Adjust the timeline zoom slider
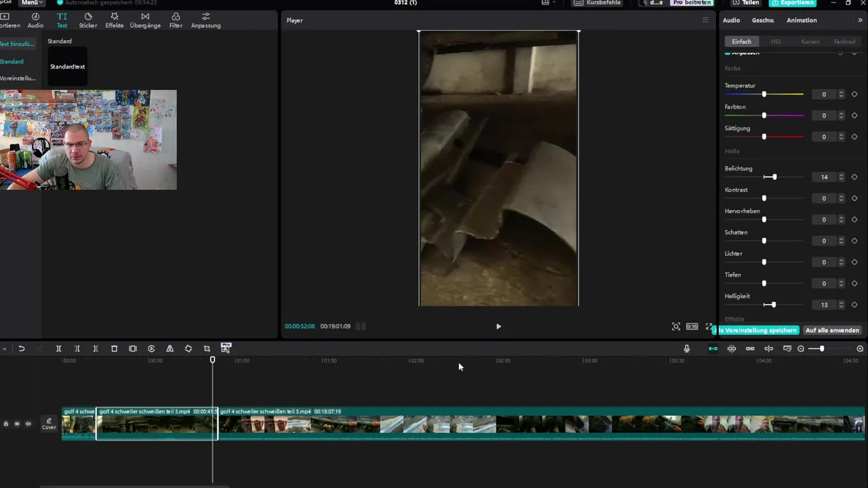The height and width of the screenshot is (488, 868). [822, 348]
